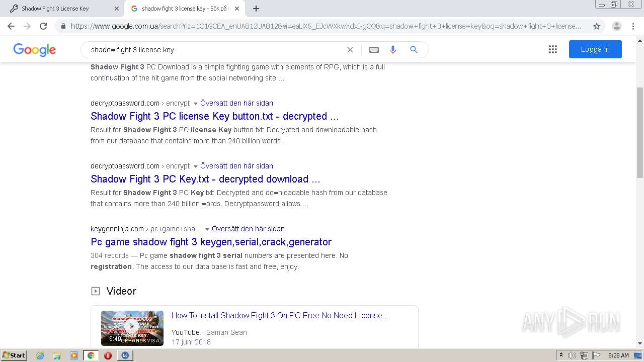
Task: Close the Google search results tab
Action: (237, 9)
